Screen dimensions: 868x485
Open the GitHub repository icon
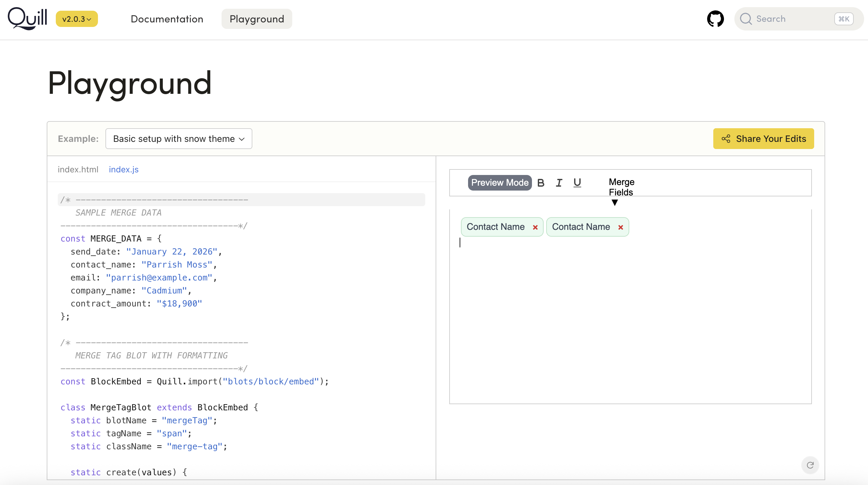pos(715,19)
